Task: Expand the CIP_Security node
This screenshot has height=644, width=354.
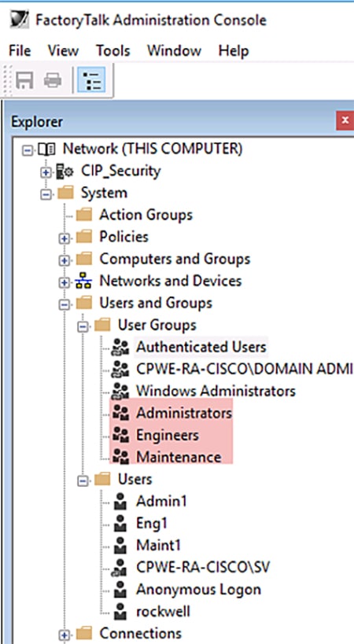Action: pos(46,172)
